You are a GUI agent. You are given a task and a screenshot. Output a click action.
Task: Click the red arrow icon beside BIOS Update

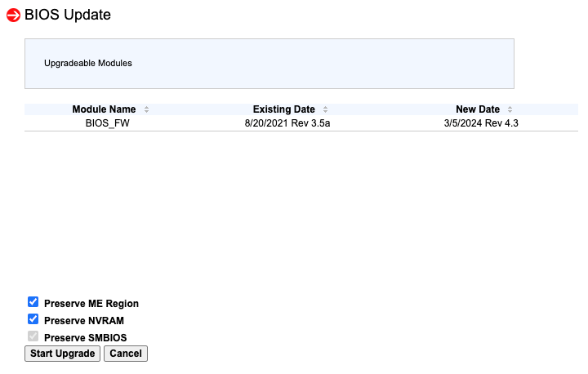(13, 15)
